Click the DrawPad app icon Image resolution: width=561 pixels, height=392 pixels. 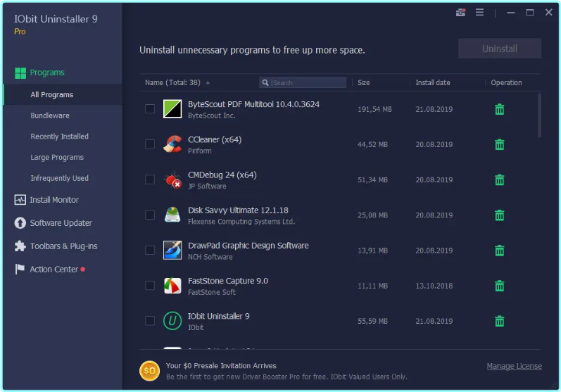(x=172, y=250)
